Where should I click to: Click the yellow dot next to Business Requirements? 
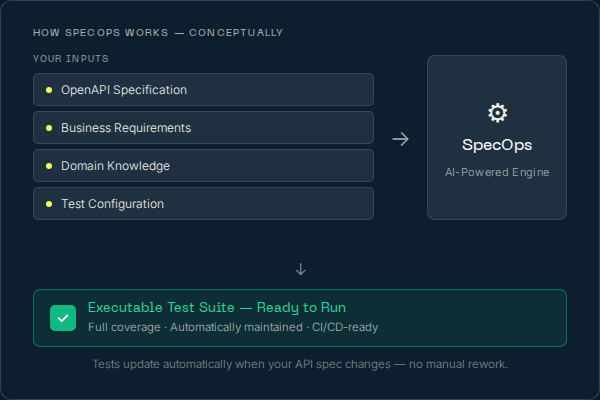click(x=49, y=128)
